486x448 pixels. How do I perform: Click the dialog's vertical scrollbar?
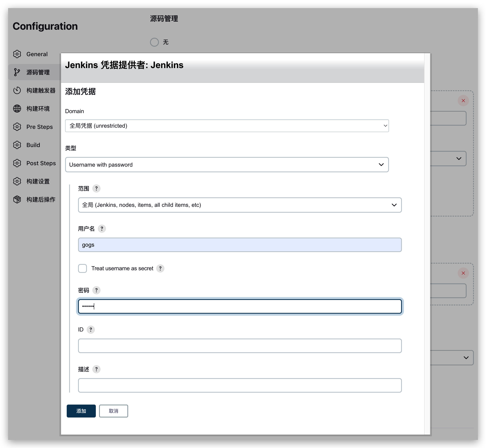point(427,244)
